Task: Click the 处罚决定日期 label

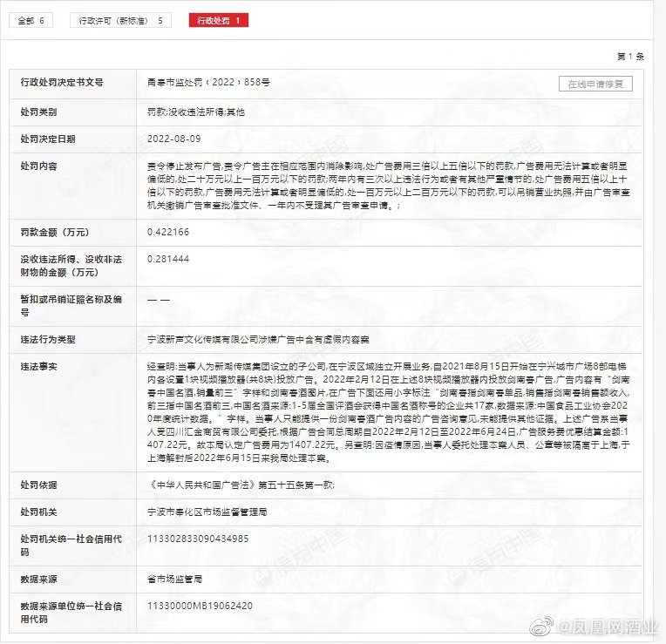Action: click(48, 139)
